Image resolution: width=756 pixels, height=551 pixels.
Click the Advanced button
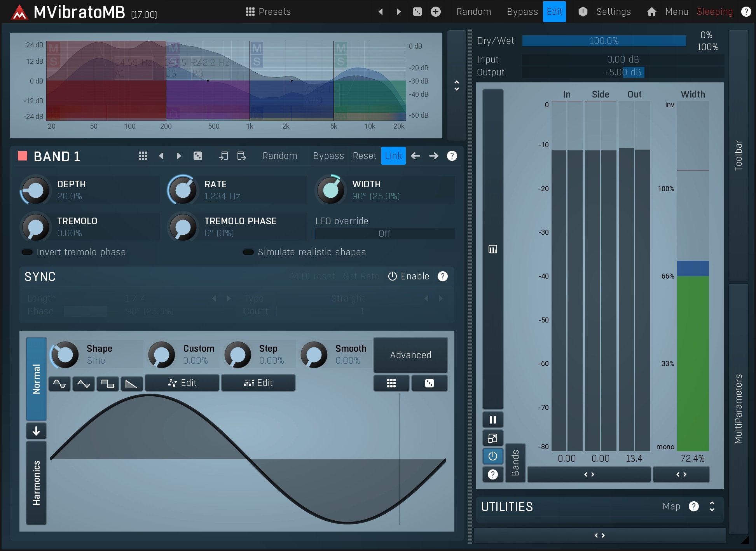pos(410,355)
